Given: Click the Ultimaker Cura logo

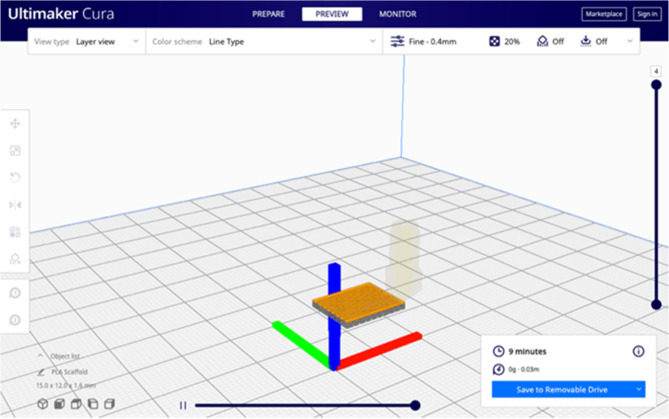Looking at the screenshot, I should click(61, 14).
